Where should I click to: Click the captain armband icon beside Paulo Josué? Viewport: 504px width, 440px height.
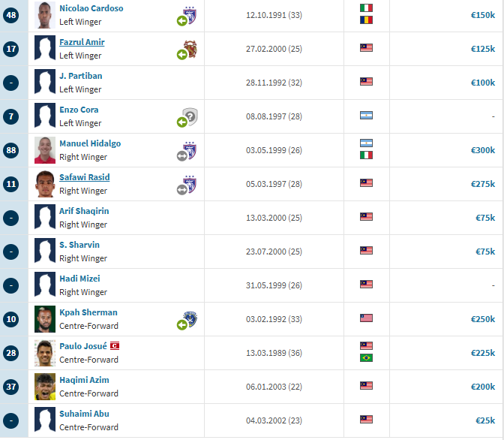(x=115, y=346)
